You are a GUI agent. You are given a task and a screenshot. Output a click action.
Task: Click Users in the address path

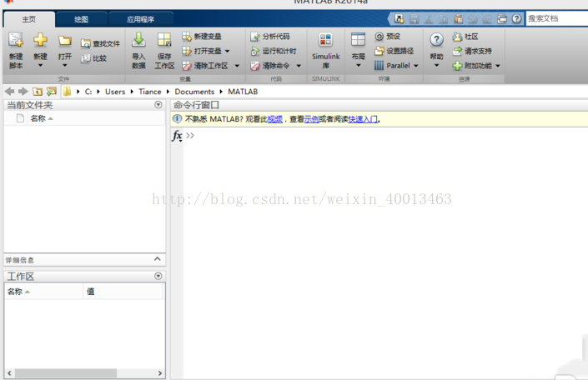click(x=115, y=92)
